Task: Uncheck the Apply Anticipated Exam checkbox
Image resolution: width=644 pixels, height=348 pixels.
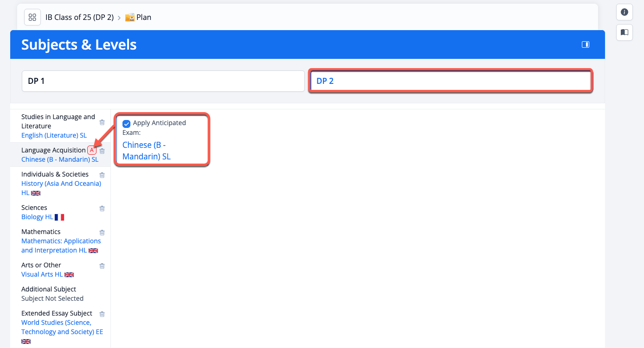Action: [x=126, y=124]
